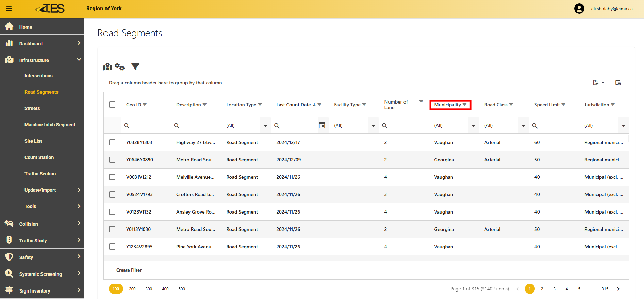Expand the Road Class filter dropdown
Image resolution: width=644 pixels, height=299 pixels.
click(x=523, y=126)
